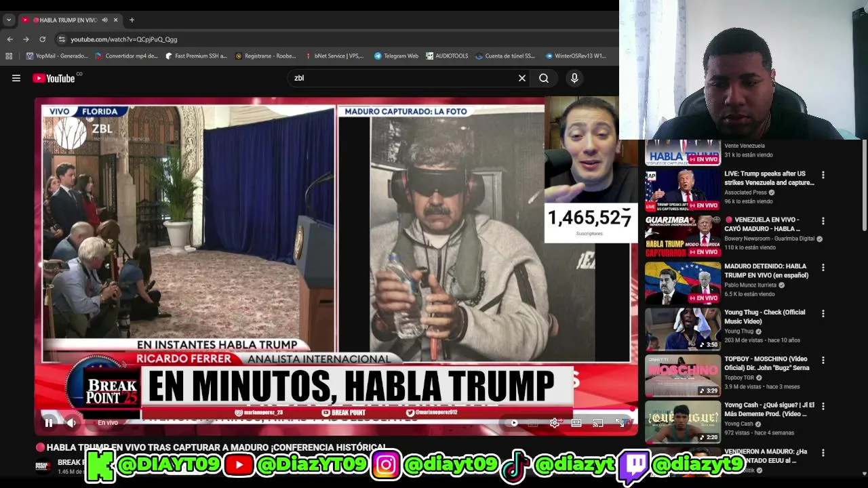Open AUDIOTOOLS bookmark
Image resolution: width=868 pixels, height=488 pixels.
(x=447, y=56)
